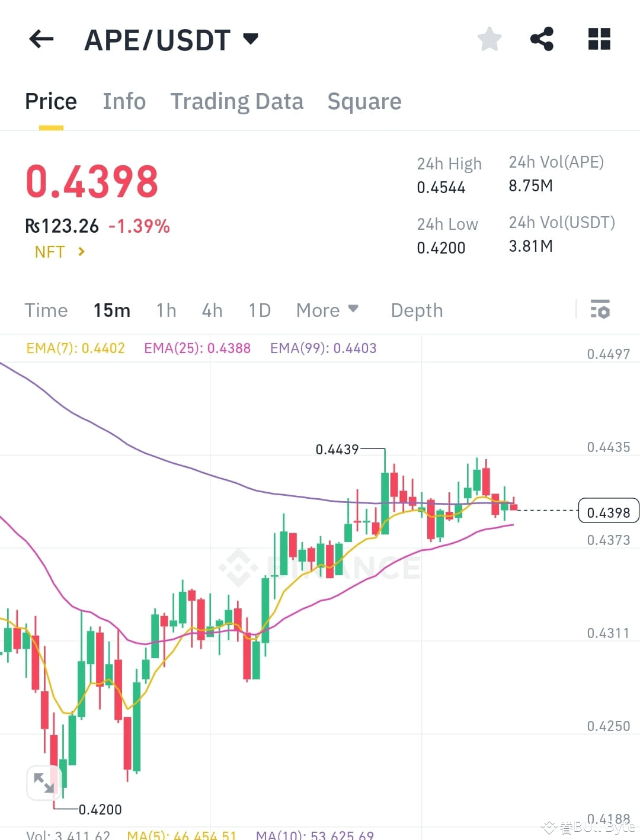This screenshot has width=640, height=840.
Task: Click the grid layout icon top right
Action: pos(599,39)
